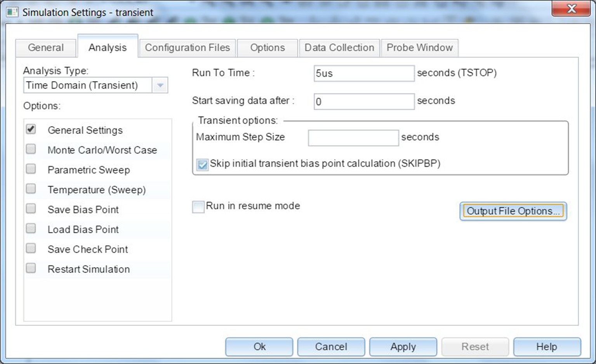The width and height of the screenshot is (596, 364).
Task: Close the Simulation Settings dialog
Action: [571, 9]
